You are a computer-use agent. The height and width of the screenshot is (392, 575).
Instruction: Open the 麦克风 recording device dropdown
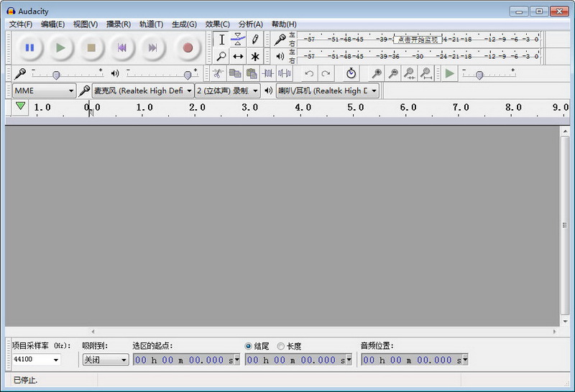[x=143, y=90]
